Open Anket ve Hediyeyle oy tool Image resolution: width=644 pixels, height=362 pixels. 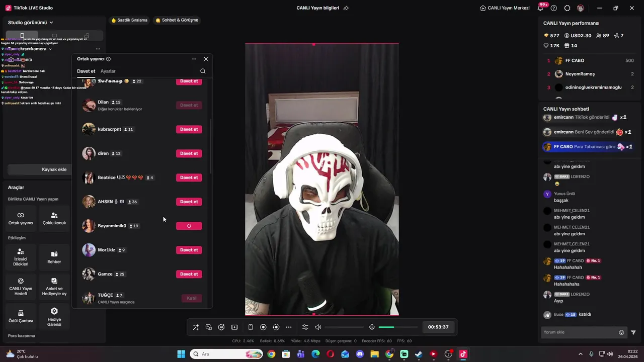pos(54,287)
